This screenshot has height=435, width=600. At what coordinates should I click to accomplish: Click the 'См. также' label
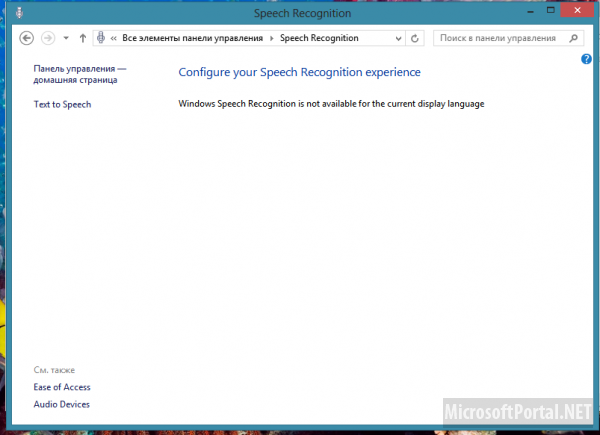[x=54, y=370]
